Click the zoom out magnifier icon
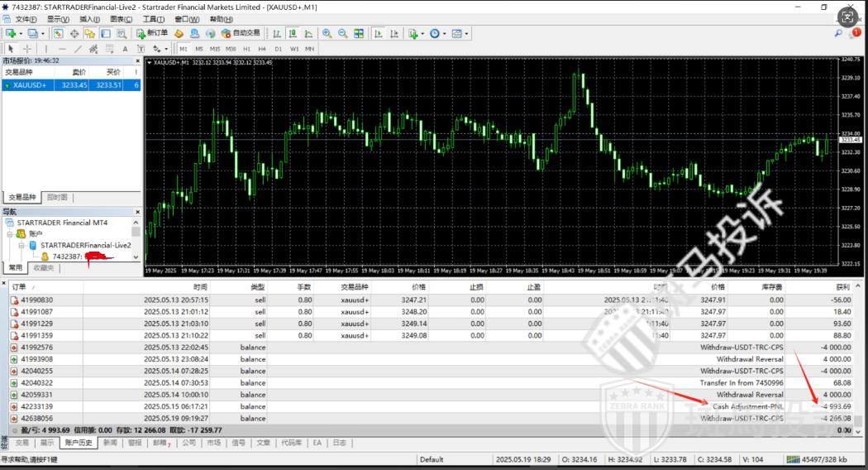Image resolution: width=868 pixels, height=470 pixels. 342,33
